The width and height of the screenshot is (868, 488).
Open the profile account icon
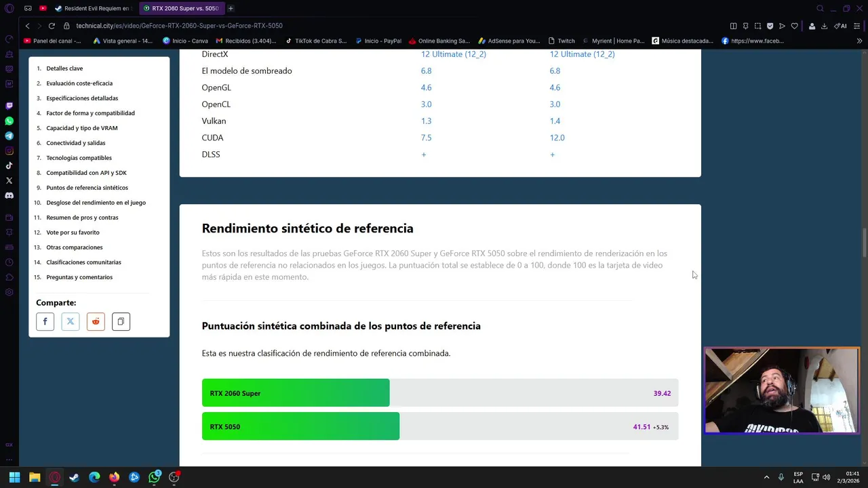812,26
